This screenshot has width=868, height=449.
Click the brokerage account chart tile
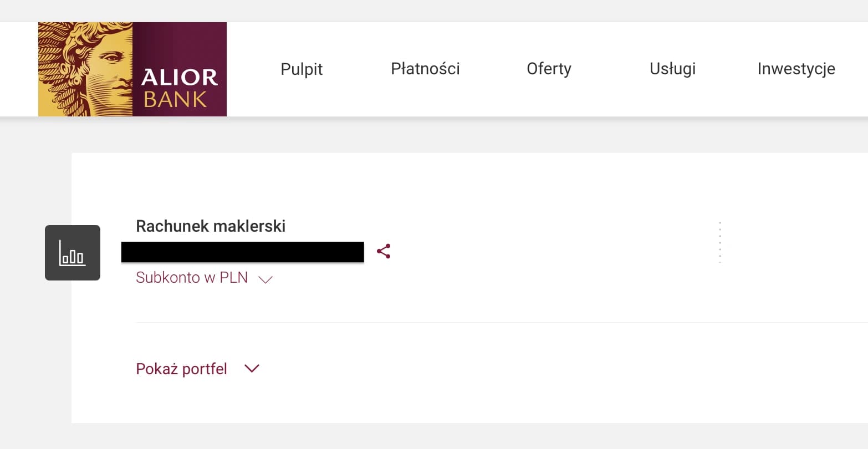(72, 253)
